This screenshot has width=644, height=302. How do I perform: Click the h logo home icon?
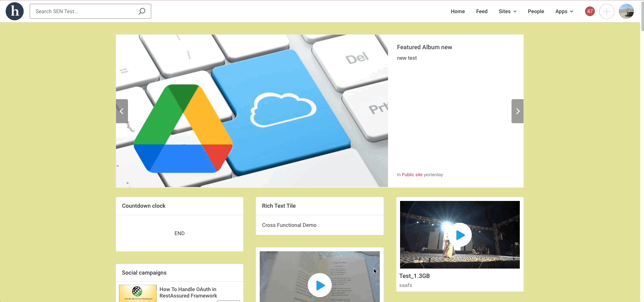click(15, 11)
